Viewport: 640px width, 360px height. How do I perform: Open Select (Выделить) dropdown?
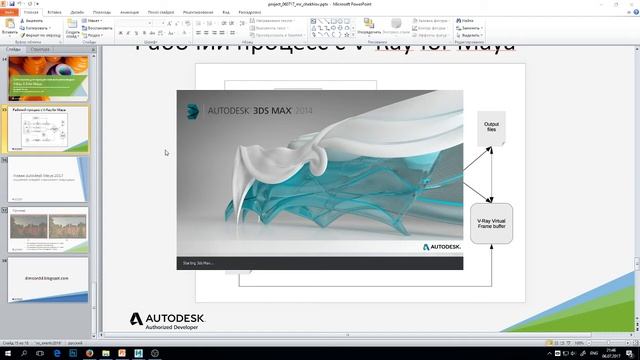469,36
